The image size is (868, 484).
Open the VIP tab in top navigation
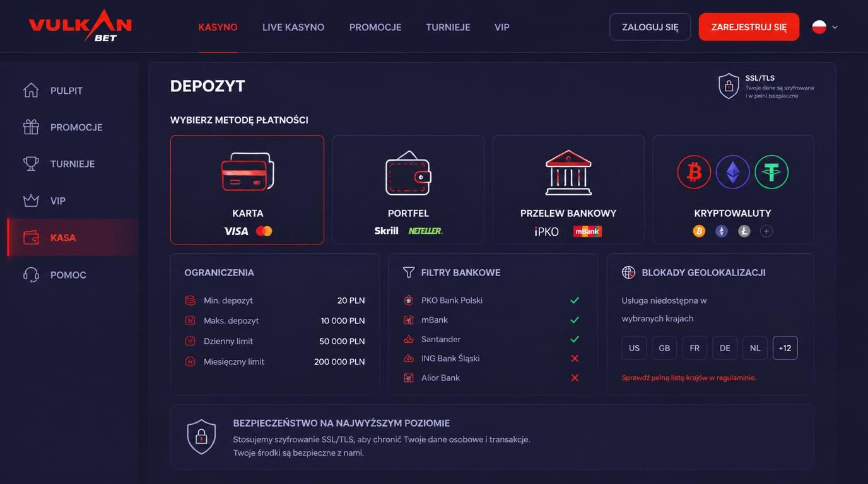pyautogui.click(x=502, y=27)
